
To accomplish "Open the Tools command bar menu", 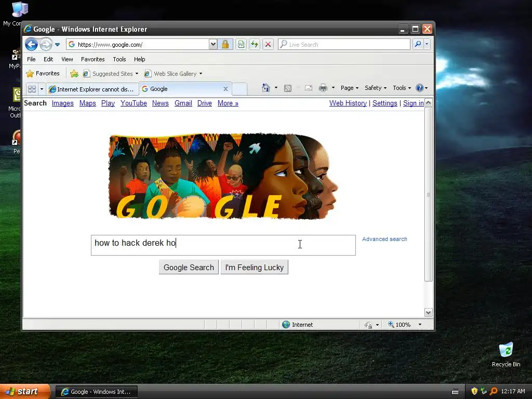I will click(x=402, y=88).
